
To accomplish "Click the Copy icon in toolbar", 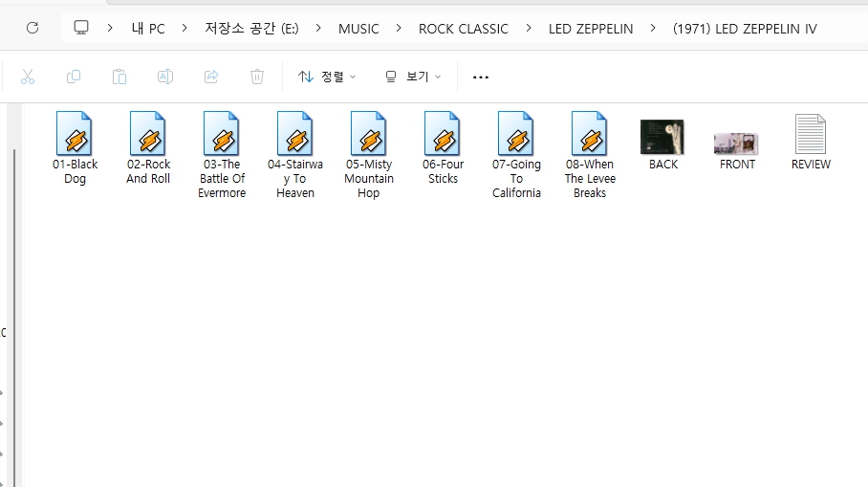I will [x=74, y=77].
